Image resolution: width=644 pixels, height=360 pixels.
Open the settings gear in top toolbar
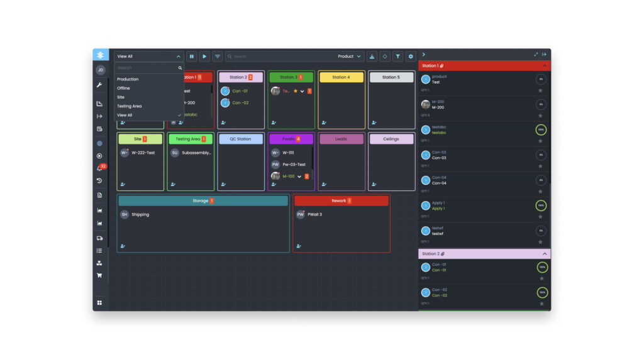[x=410, y=57]
